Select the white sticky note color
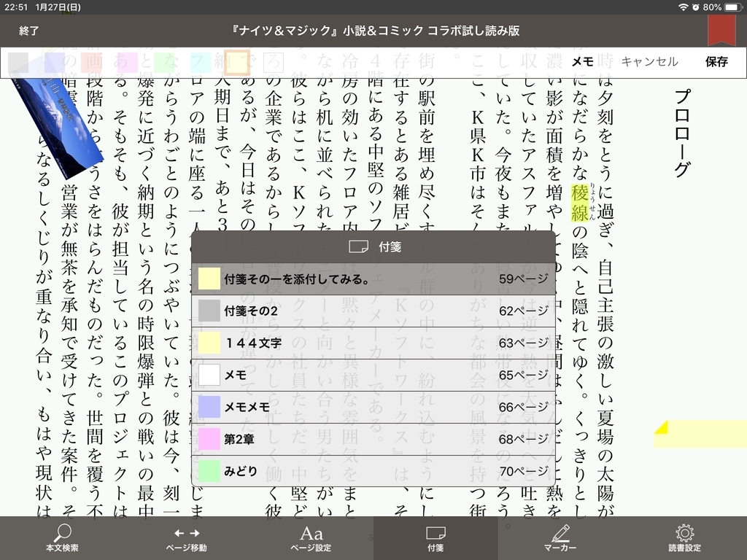 (272, 62)
